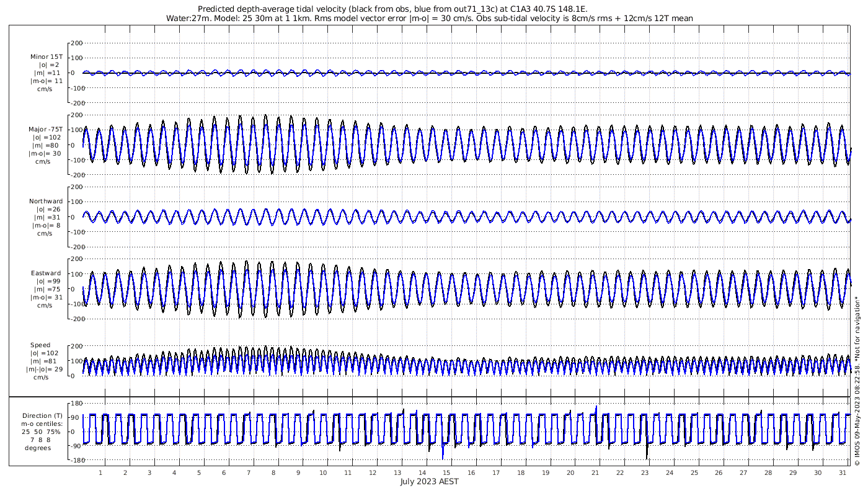Click the day "8" label on the date axis
The height and width of the screenshot is (496, 868).
(273, 472)
